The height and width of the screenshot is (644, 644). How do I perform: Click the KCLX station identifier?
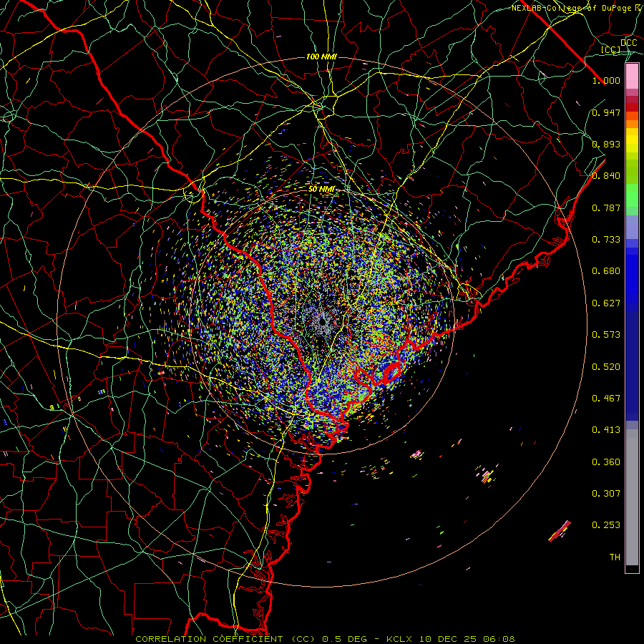401,639
